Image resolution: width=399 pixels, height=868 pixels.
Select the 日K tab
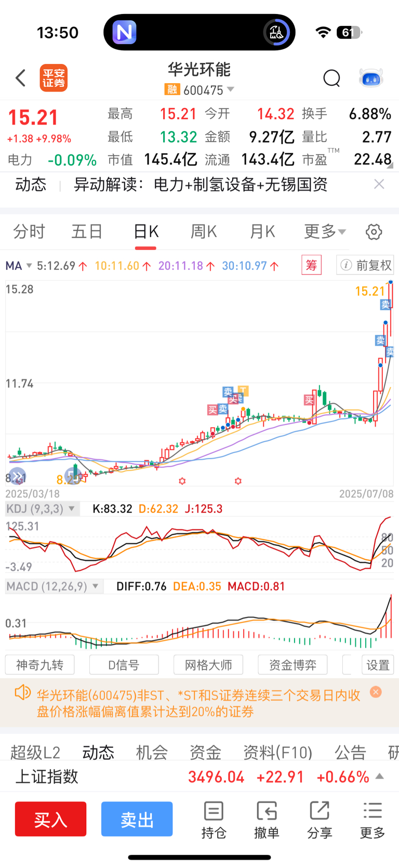(146, 232)
